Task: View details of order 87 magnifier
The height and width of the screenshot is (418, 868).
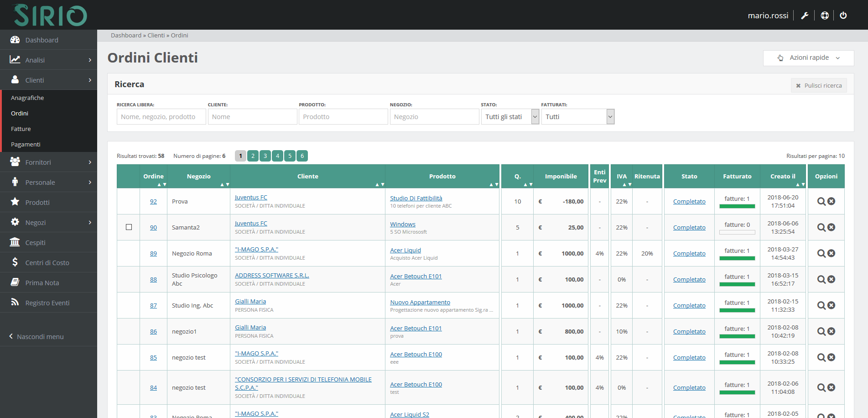Action: tap(821, 305)
